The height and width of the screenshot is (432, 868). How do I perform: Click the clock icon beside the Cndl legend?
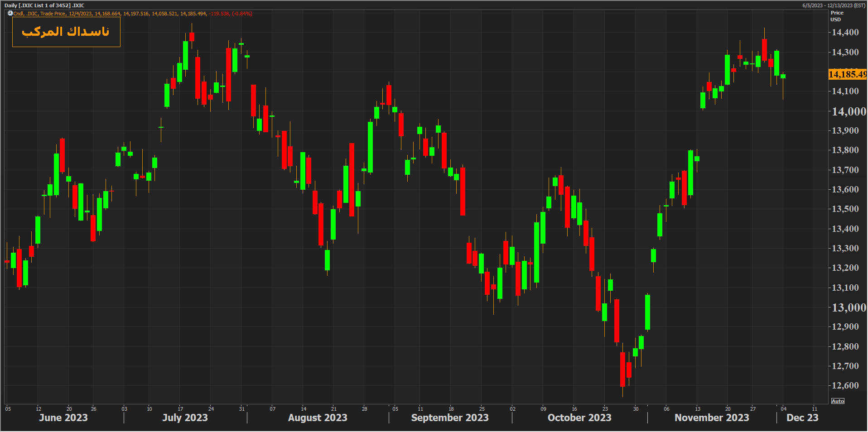[x=10, y=13]
